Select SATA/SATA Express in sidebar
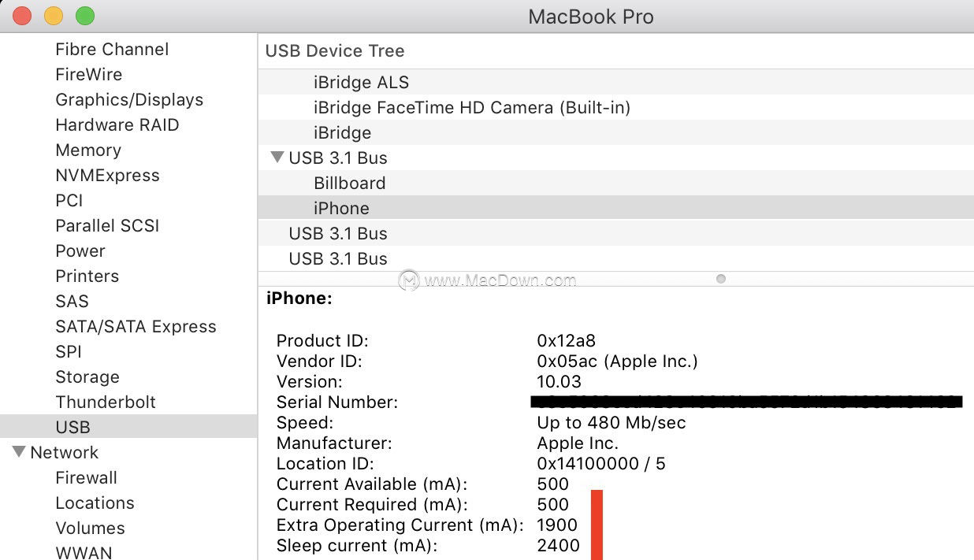Screen dimensions: 974x560 [x=136, y=326]
